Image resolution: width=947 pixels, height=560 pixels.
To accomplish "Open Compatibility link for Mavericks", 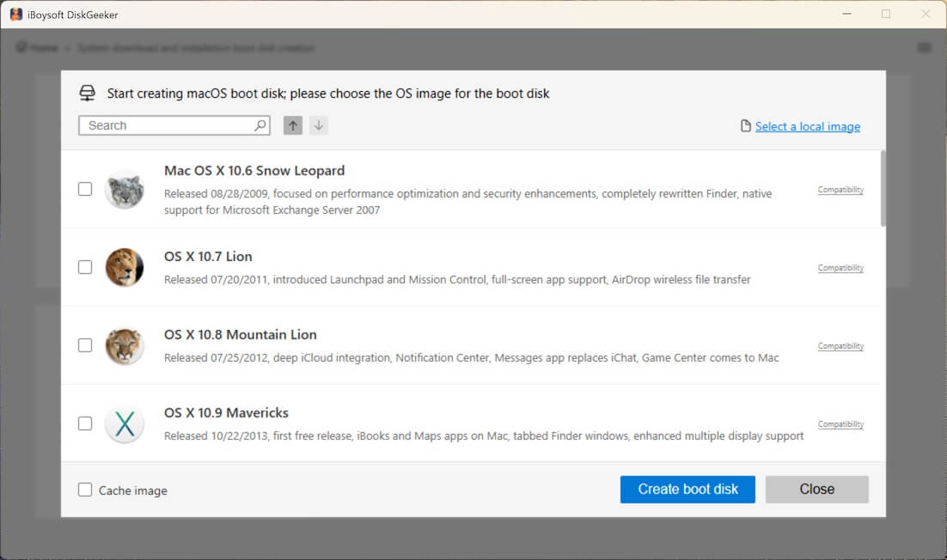I will click(840, 424).
